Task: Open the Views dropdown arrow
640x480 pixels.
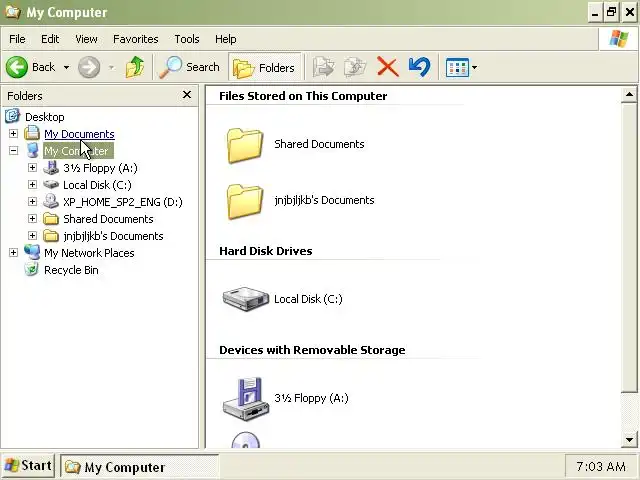Action: coord(474,67)
